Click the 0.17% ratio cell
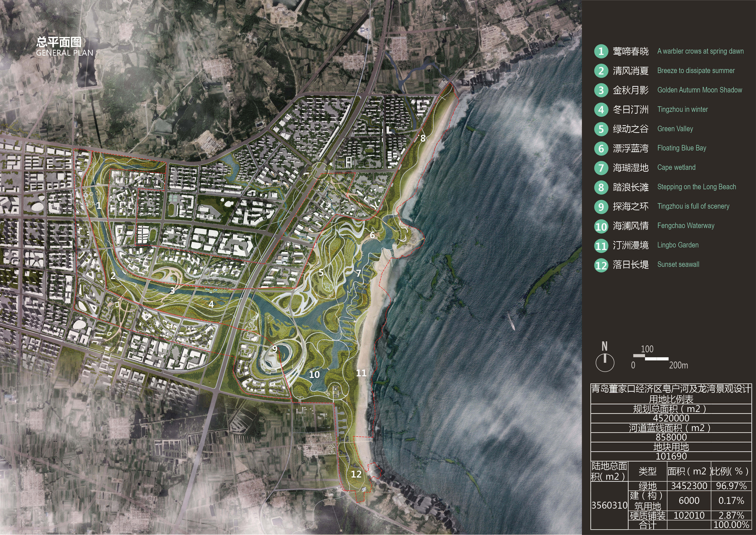 point(731,501)
